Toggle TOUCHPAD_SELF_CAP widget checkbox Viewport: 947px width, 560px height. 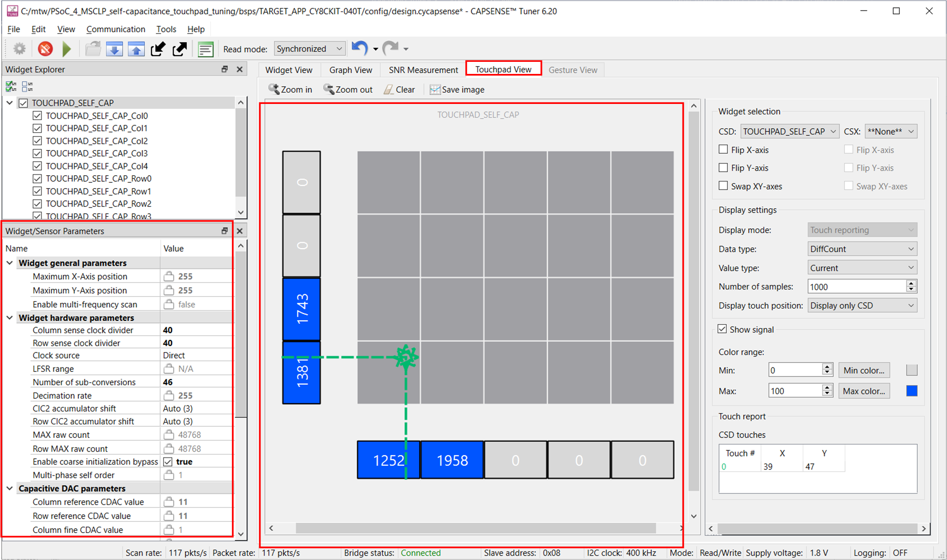(23, 103)
